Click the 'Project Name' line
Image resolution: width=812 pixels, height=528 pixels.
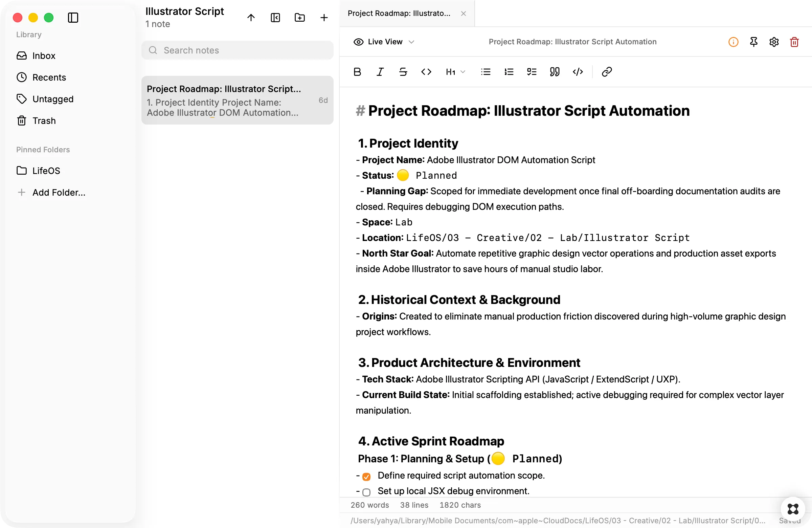[476, 160]
